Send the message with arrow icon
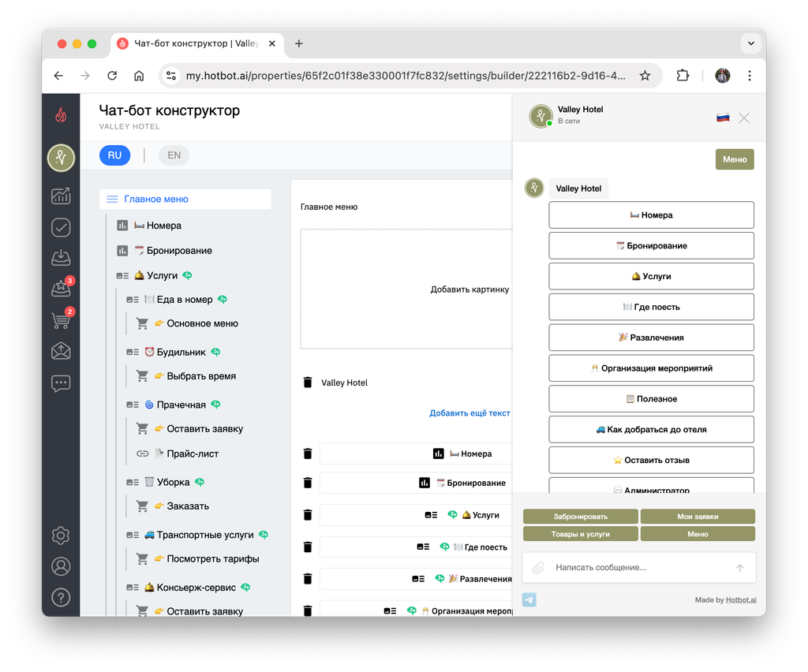808x672 pixels. click(739, 567)
